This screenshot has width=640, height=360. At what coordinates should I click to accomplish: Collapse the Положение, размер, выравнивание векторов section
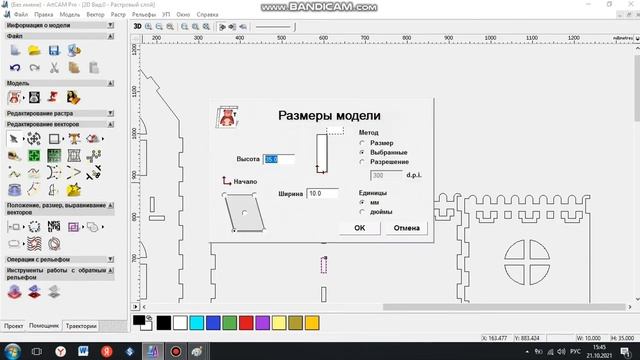[x=111, y=205]
